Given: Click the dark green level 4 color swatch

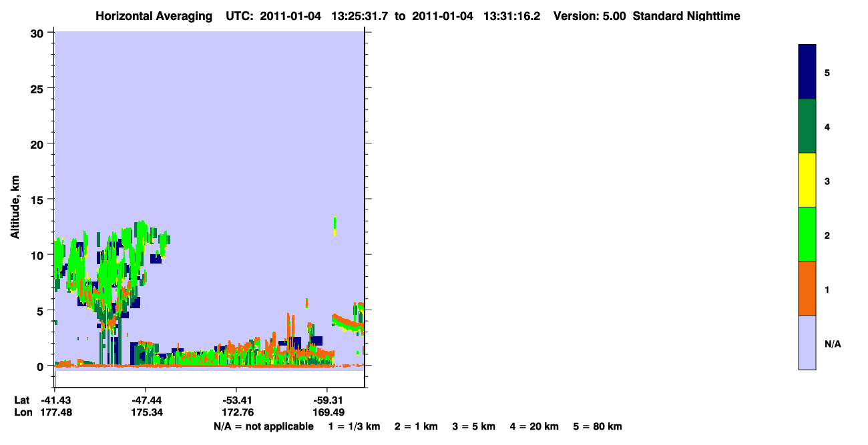Looking at the screenshot, I should pyautogui.click(x=807, y=126).
